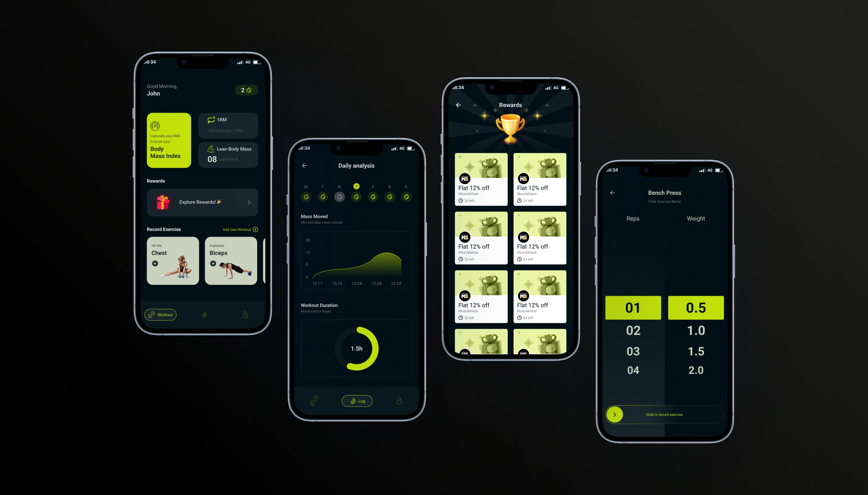Select reps value 01 in Bench Press picker
868x495 pixels.
[x=633, y=307]
